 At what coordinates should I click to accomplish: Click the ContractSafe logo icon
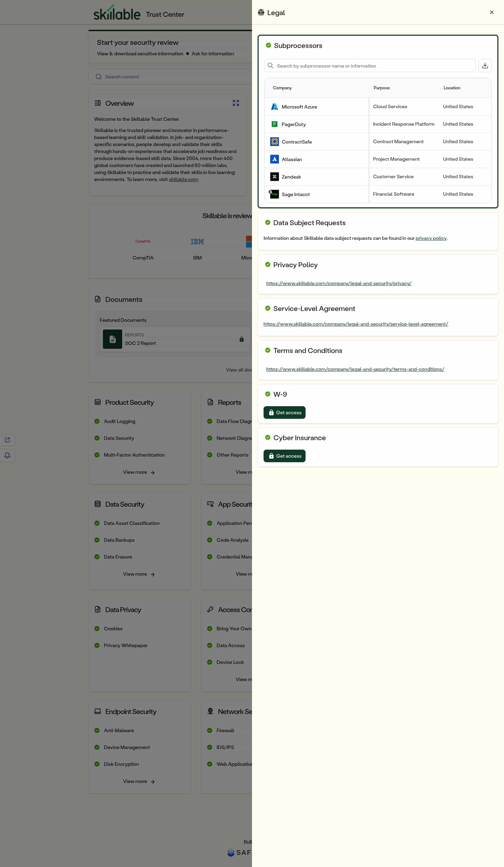tap(274, 142)
